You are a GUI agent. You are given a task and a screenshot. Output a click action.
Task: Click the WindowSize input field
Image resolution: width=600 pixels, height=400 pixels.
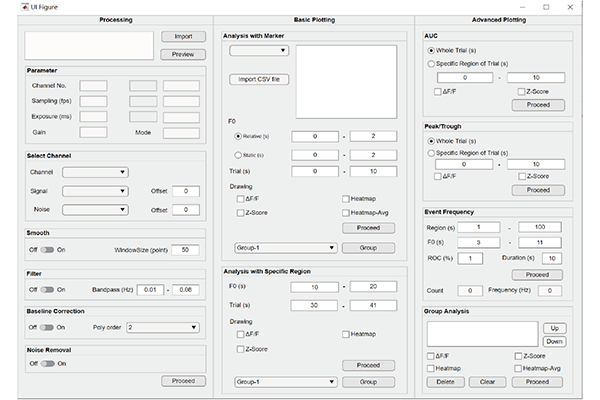coord(185,249)
